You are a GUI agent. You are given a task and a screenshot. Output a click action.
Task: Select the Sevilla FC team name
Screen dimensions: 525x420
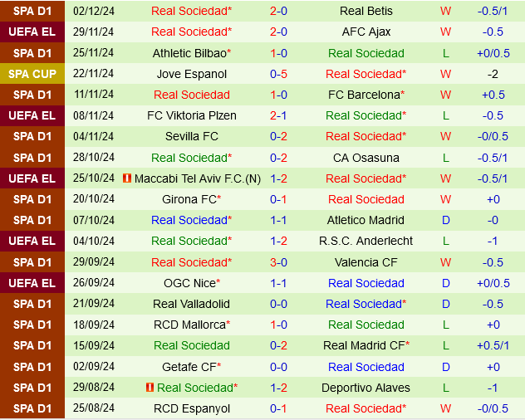click(191, 136)
